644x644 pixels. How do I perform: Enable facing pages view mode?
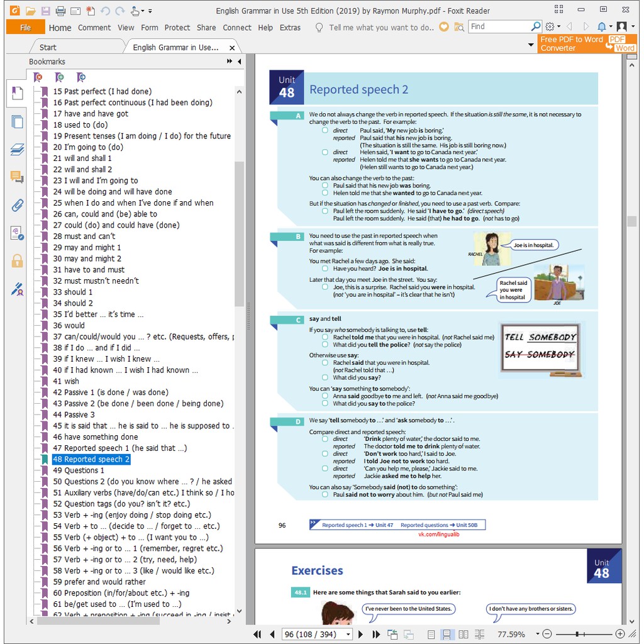pos(464,634)
